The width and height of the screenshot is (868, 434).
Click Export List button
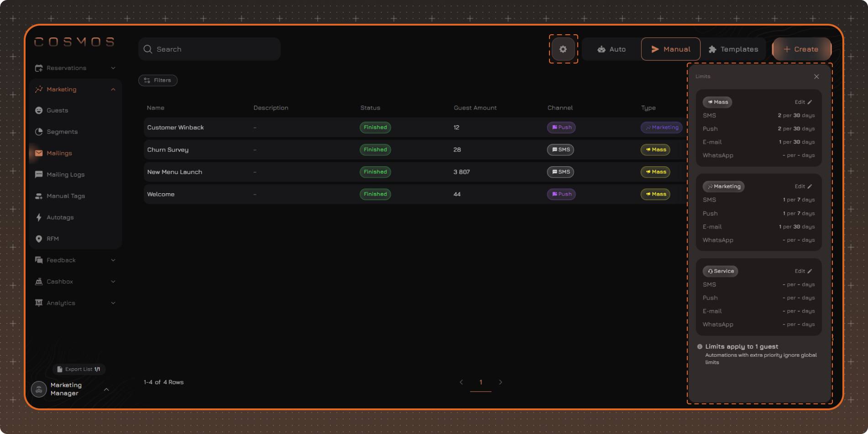(79, 369)
